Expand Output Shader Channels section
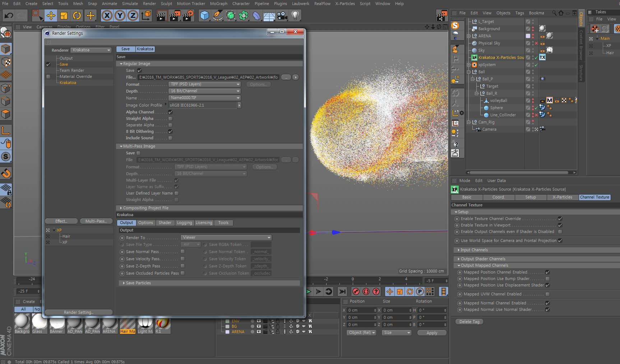This screenshot has width=620, height=364. (459, 259)
